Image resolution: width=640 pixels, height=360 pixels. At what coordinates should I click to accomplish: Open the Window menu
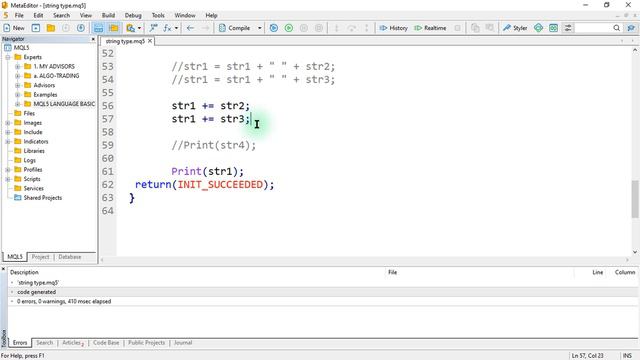tap(185, 15)
